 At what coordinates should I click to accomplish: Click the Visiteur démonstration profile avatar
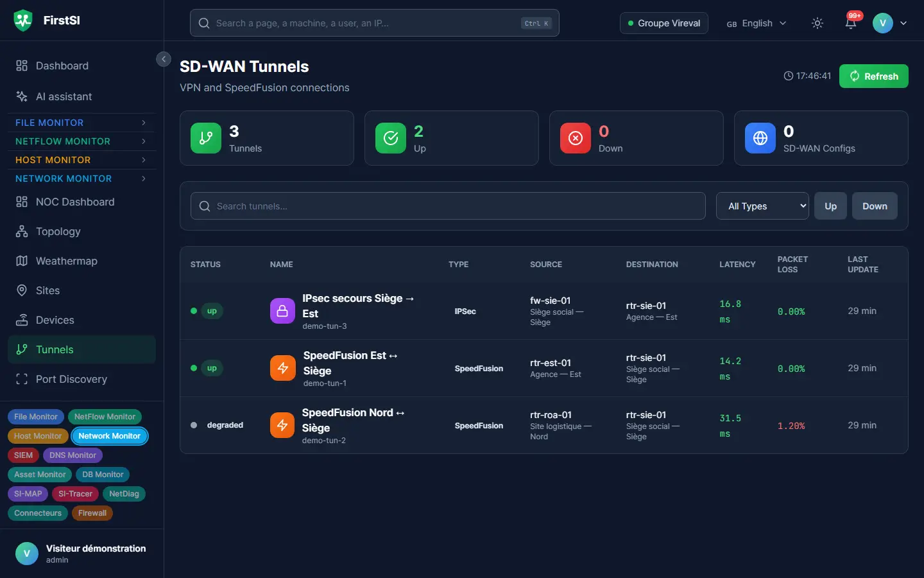click(x=27, y=554)
